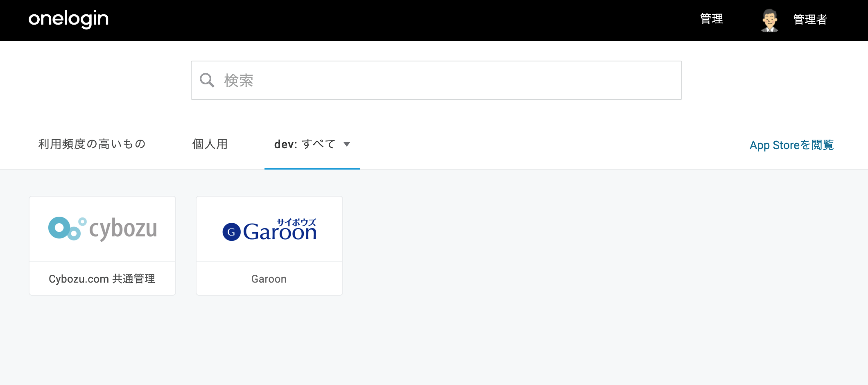Launch app via Garoon logo thumbnail
Image resolution: width=868 pixels, height=385 pixels.
[x=269, y=229]
